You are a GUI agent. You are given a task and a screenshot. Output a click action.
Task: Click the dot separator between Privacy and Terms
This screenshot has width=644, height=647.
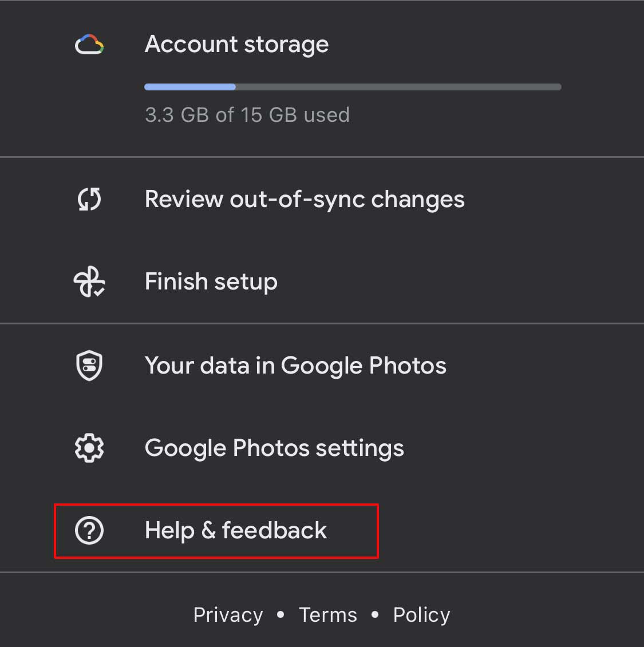click(280, 614)
